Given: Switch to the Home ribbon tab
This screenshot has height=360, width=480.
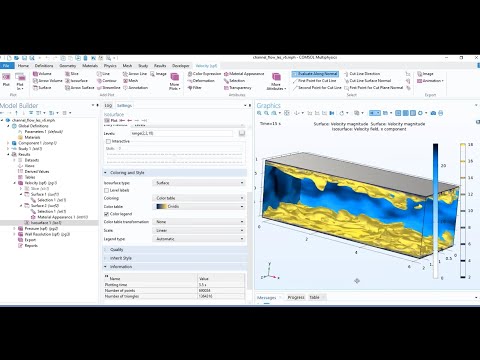Looking at the screenshot, I should (x=23, y=66).
